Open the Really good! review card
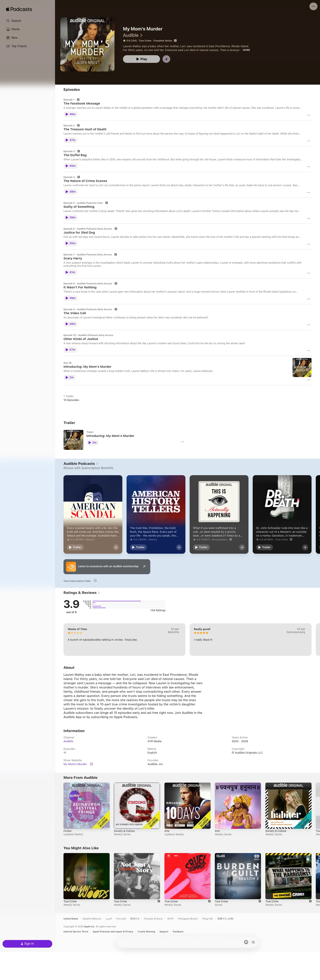This screenshot has height=980, width=320. click(x=250, y=640)
